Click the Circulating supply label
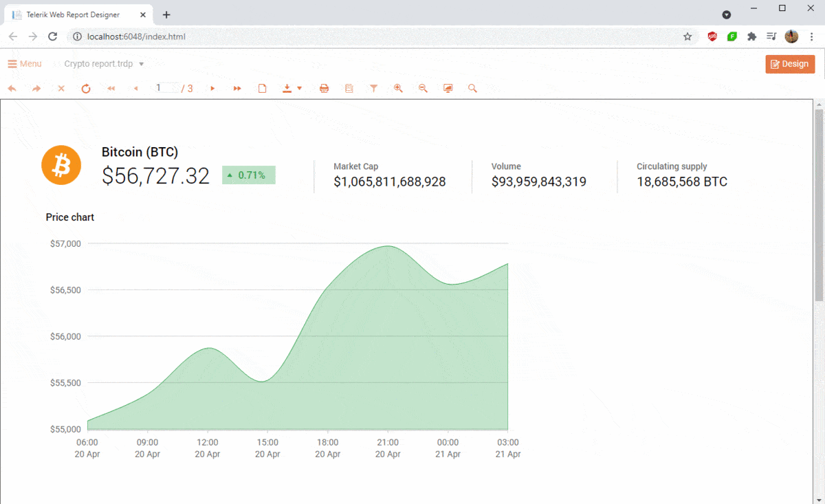The width and height of the screenshot is (825, 504). [672, 166]
